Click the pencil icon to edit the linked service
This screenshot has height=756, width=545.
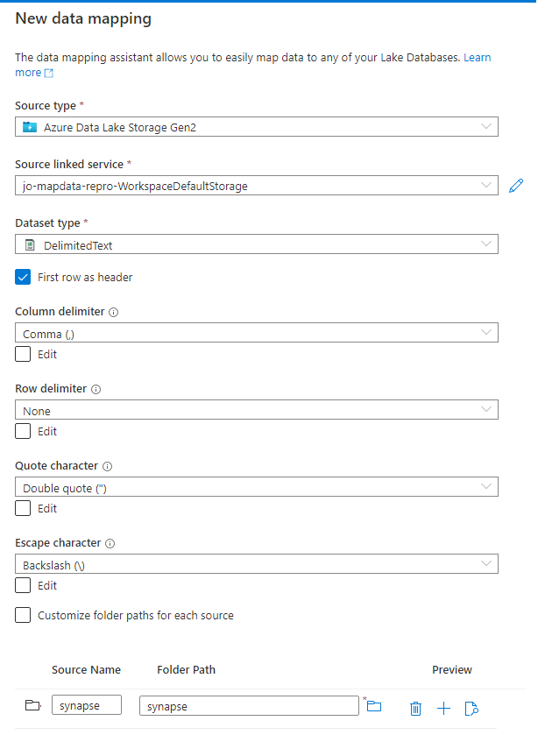(x=516, y=185)
